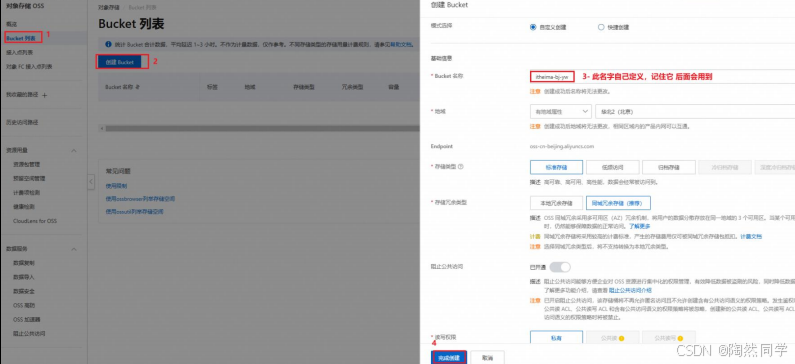Viewport: 795px width, 364px height.
Task: Select 本地冗余存储 redundancy type
Action: tap(556, 203)
